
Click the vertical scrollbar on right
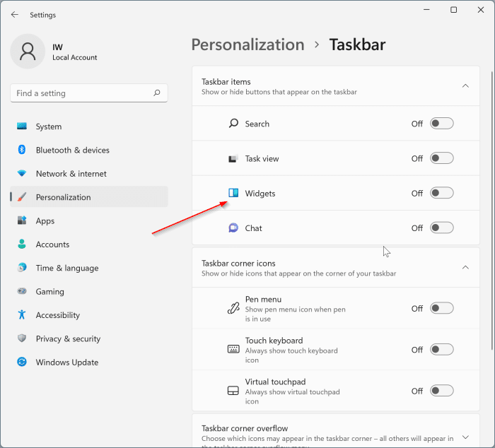point(492,211)
